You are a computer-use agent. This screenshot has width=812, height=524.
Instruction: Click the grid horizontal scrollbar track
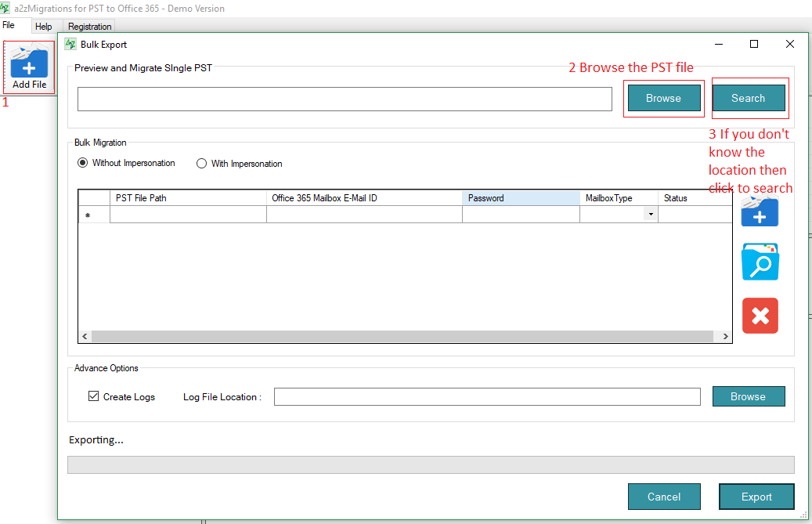[x=402, y=336]
